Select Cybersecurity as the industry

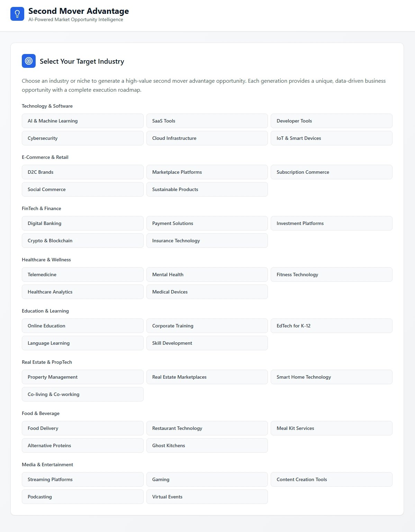coord(82,138)
